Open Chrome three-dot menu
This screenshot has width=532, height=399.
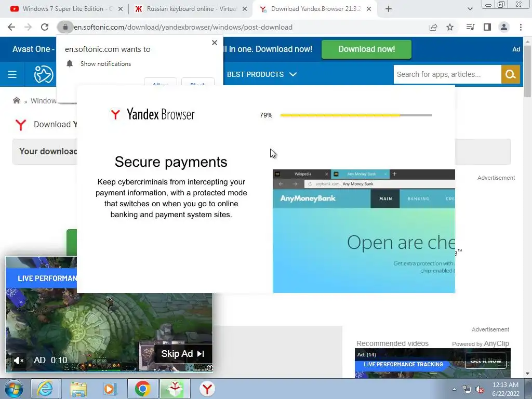521,27
